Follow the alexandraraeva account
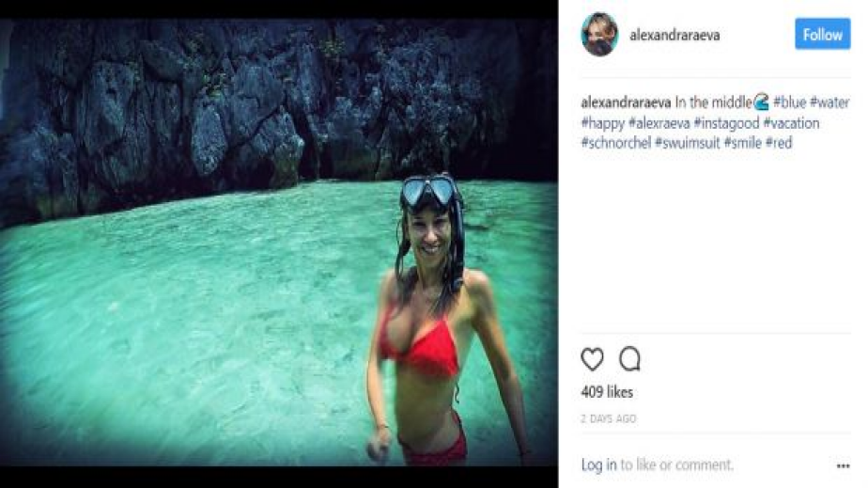Image resolution: width=868 pixels, height=488 pixels. pyautogui.click(x=823, y=35)
